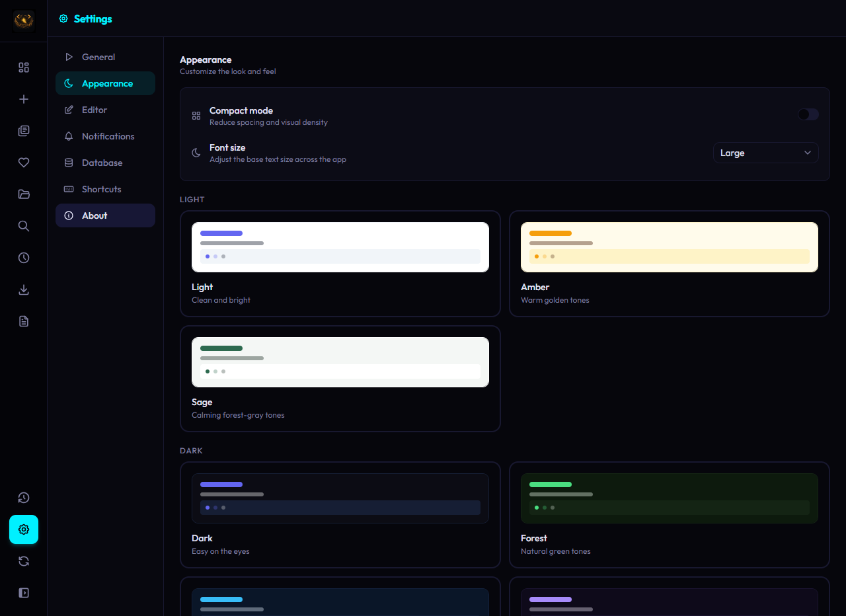846x616 pixels.
Task: Choose the Light theme card
Action: (340, 264)
